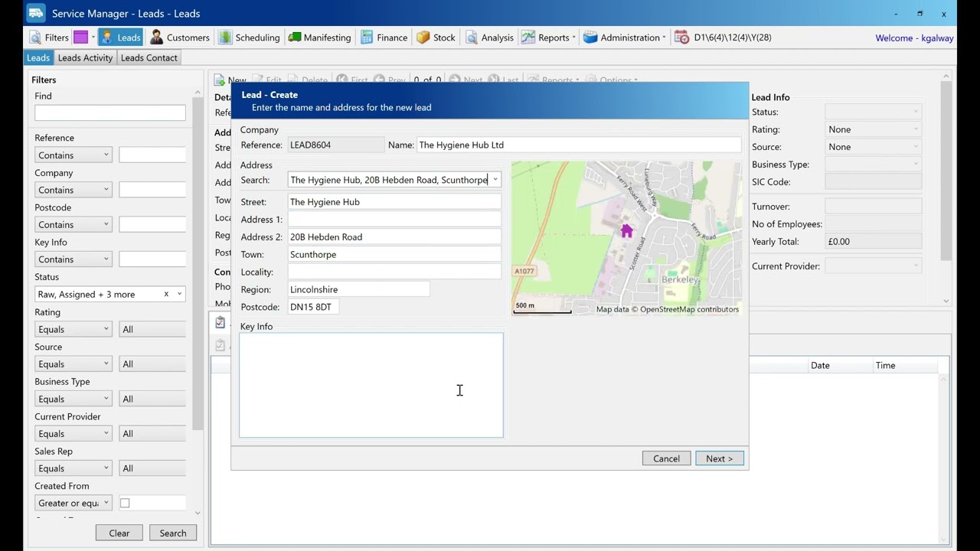Click the Service Manager van icon in title bar
Image resolution: width=980 pixels, height=551 pixels.
pyautogui.click(x=36, y=13)
